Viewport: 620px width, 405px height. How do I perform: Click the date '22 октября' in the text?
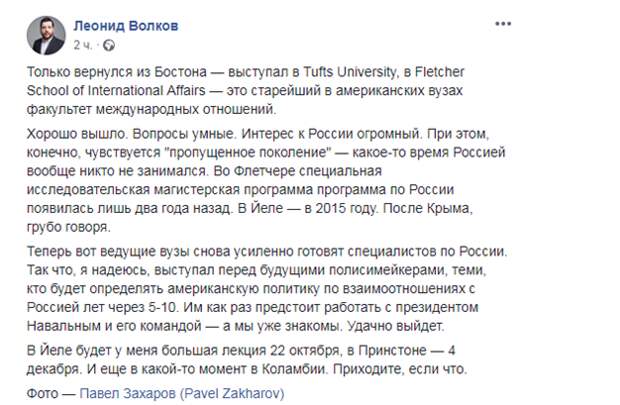tap(304, 350)
